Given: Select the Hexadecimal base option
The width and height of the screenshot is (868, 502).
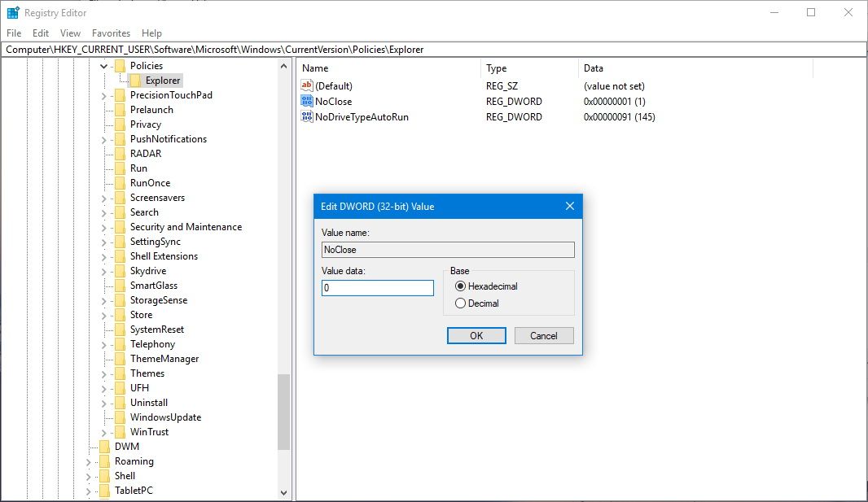Looking at the screenshot, I should pyautogui.click(x=461, y=287).
